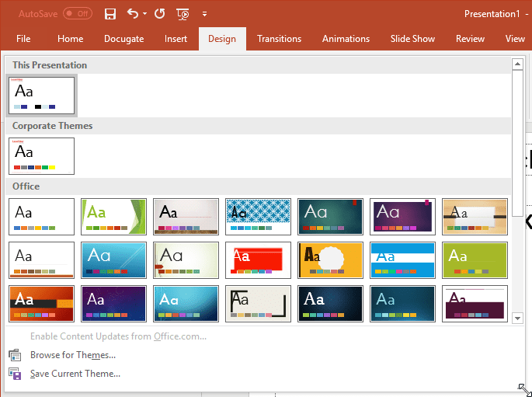This screenshot has width=532, height=397.
Task: Apply the theme with wooden bottom strip
Action: pos(186,217)
